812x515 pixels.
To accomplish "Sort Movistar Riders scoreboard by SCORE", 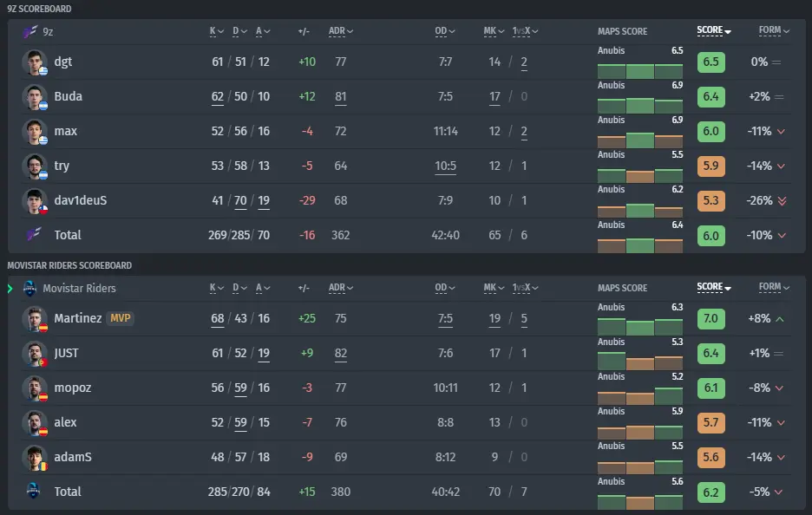I will 714,287.
